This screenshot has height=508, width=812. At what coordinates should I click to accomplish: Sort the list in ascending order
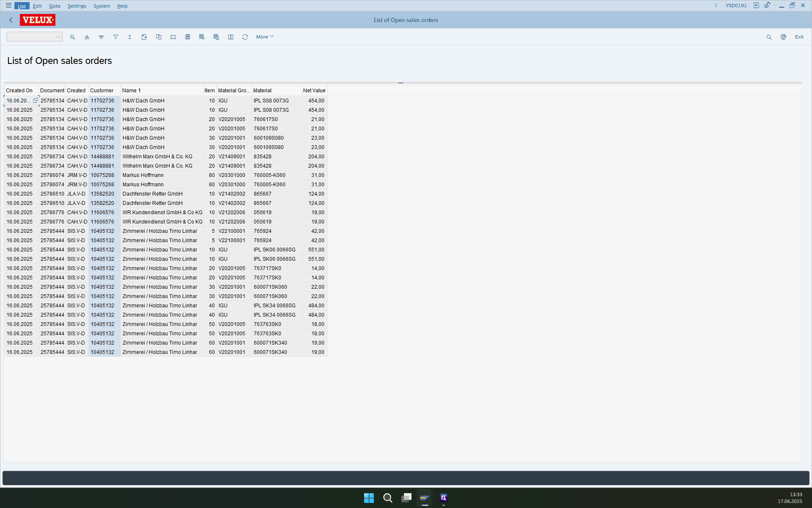(87, 37)
